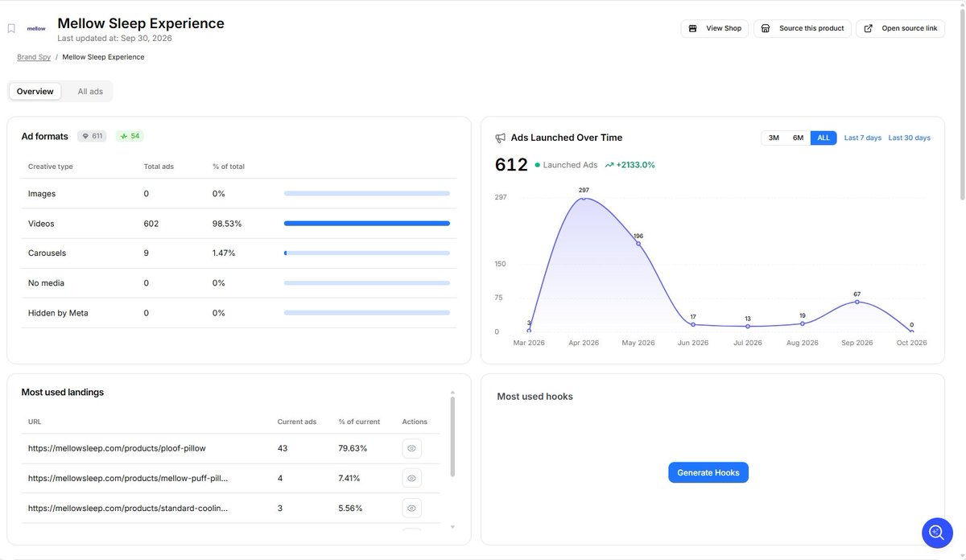Click the megaphone icon beside Ads Launched

(x=501, y=138)
